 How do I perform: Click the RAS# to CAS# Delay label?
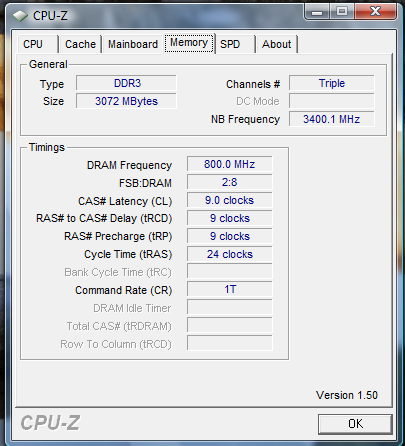click(x=104, y=218)
